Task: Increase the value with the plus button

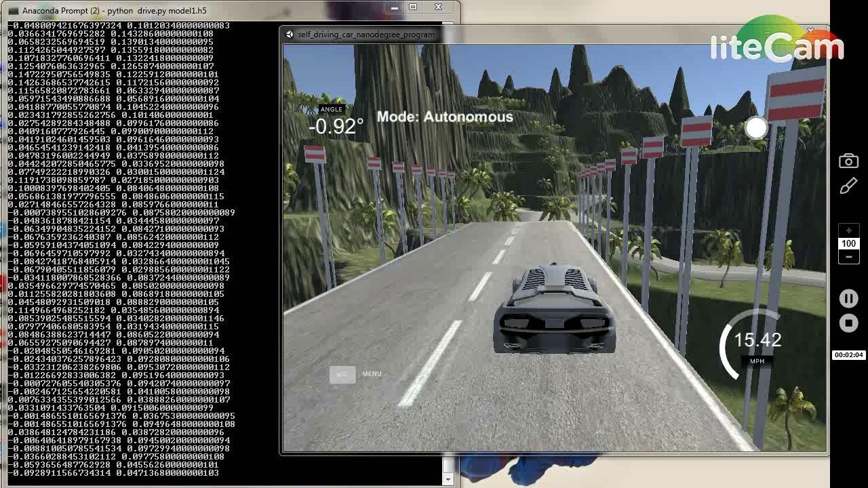Action: pos(848,231)
